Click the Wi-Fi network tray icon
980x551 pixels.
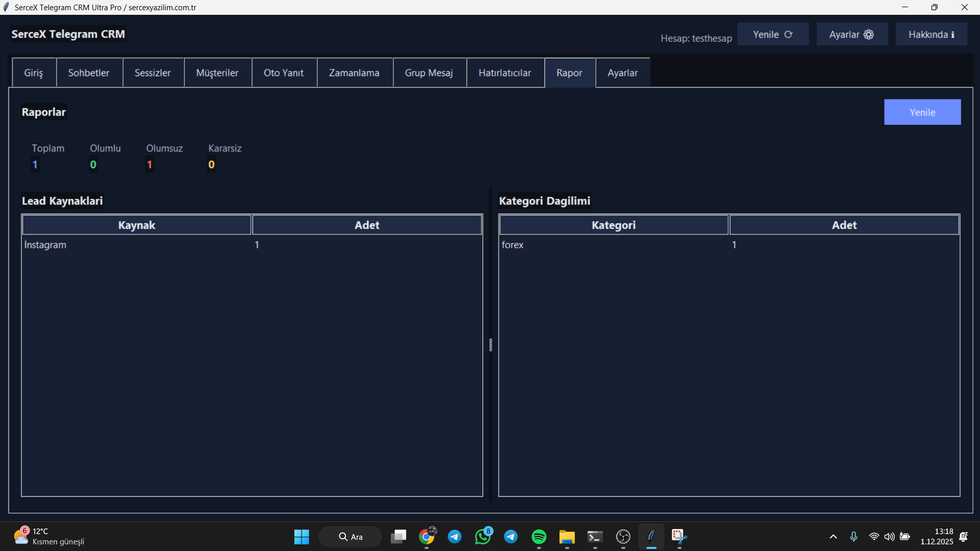pyautogui.click(x=874, y=537)
